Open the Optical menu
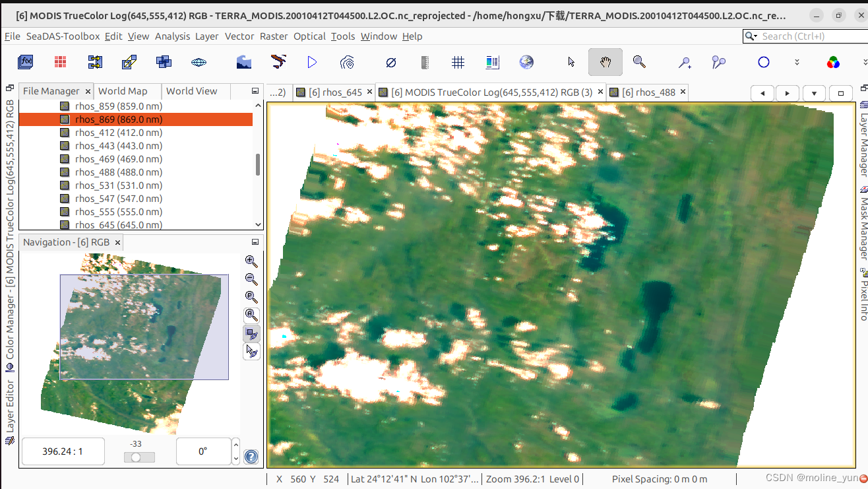Viewport: 868px width, 489px height. (x=309, y=36)
